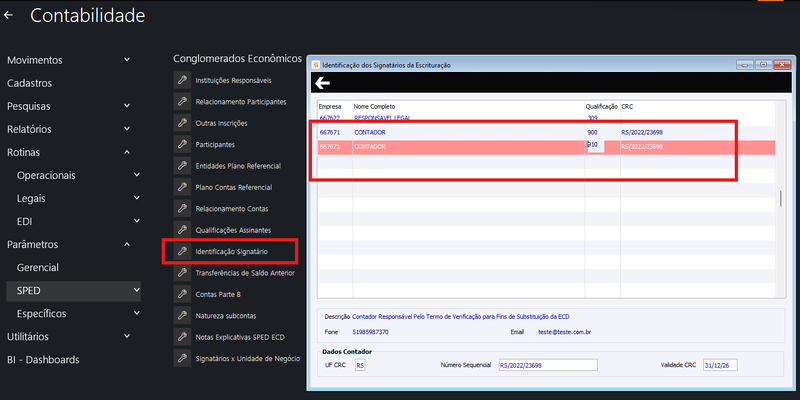
Task: Close the Identificação dos Signatários window
Action: [782, 65]
